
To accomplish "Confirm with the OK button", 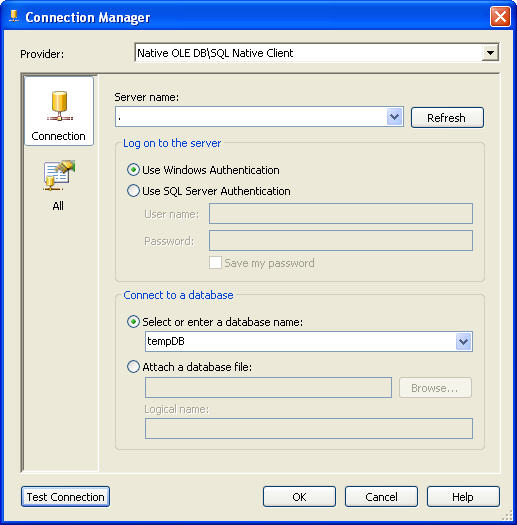I will [299, 497].
